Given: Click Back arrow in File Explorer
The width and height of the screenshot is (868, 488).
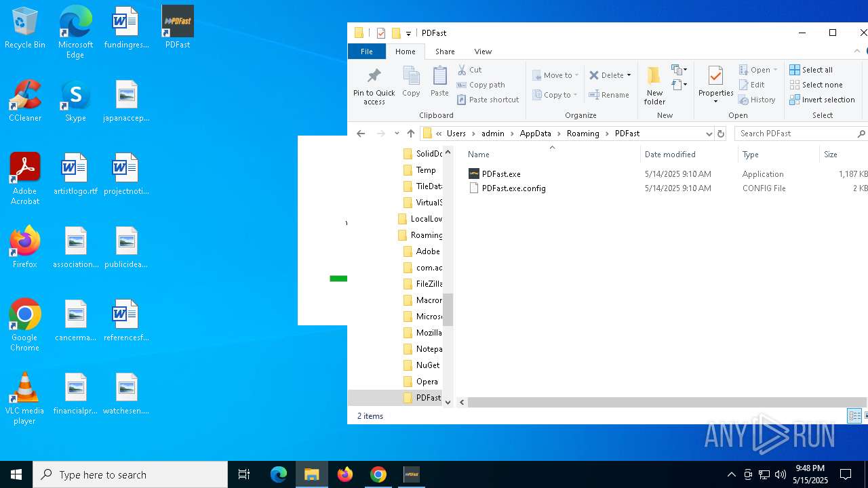Looking at the screenshot, I should pos(361,134).
